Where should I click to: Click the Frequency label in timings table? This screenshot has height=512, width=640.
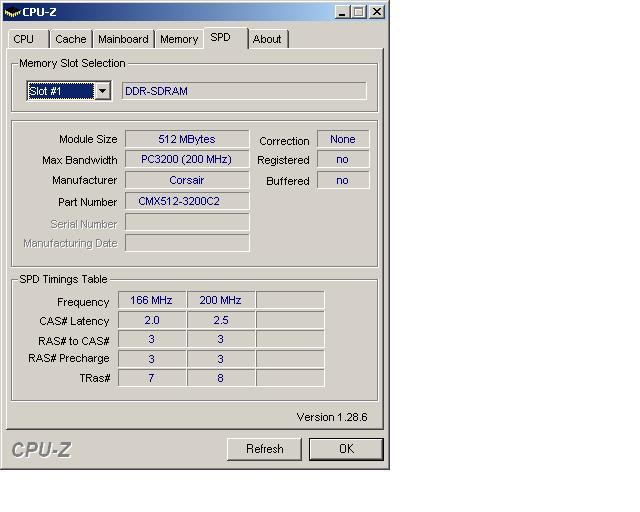(83, 302)
